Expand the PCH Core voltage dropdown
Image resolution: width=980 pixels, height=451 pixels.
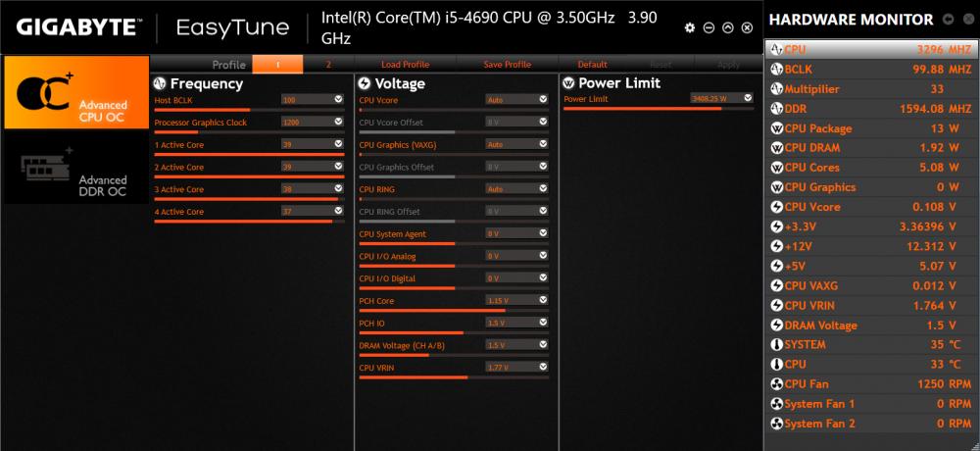[543, 300]
